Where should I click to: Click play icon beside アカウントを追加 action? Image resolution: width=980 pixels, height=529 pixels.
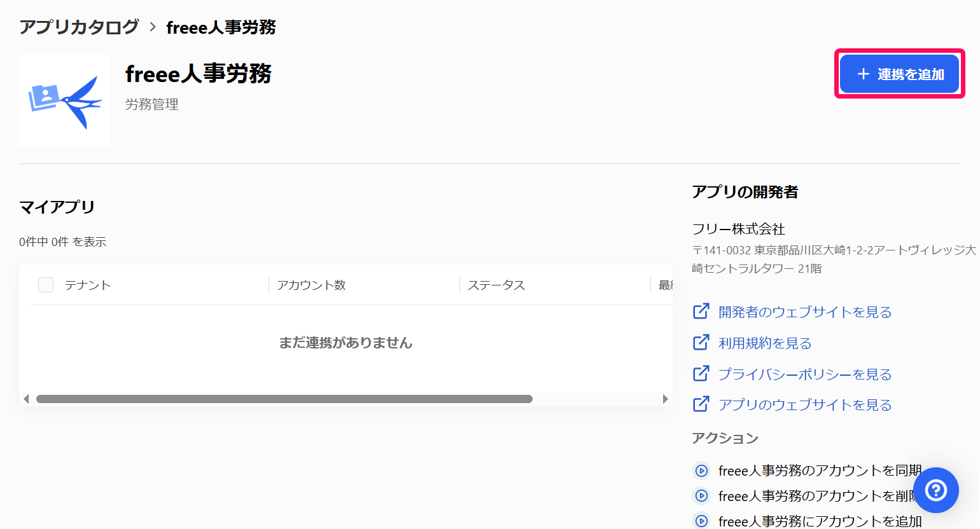pos(701,521)
